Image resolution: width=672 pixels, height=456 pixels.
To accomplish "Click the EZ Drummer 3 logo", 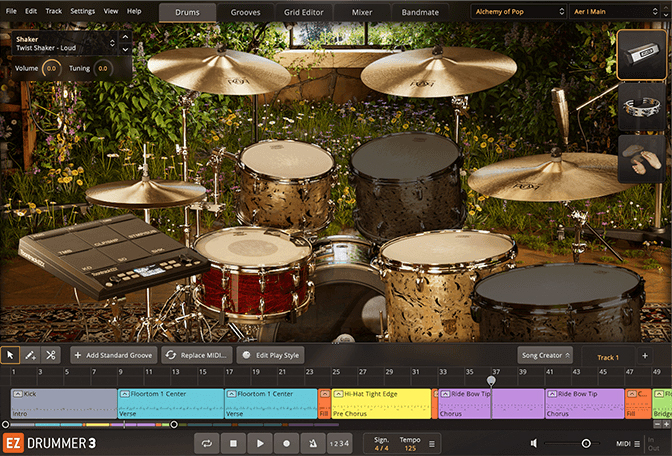I will [x=49, y=443].
